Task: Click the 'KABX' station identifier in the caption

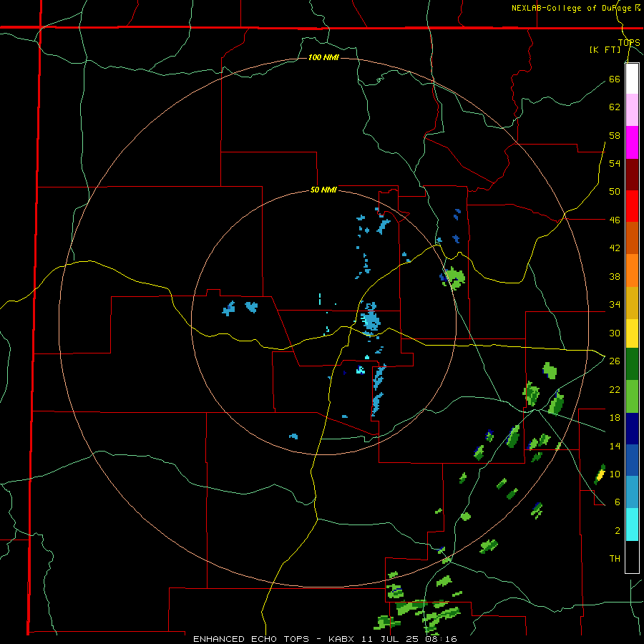Action: [343, 639]
